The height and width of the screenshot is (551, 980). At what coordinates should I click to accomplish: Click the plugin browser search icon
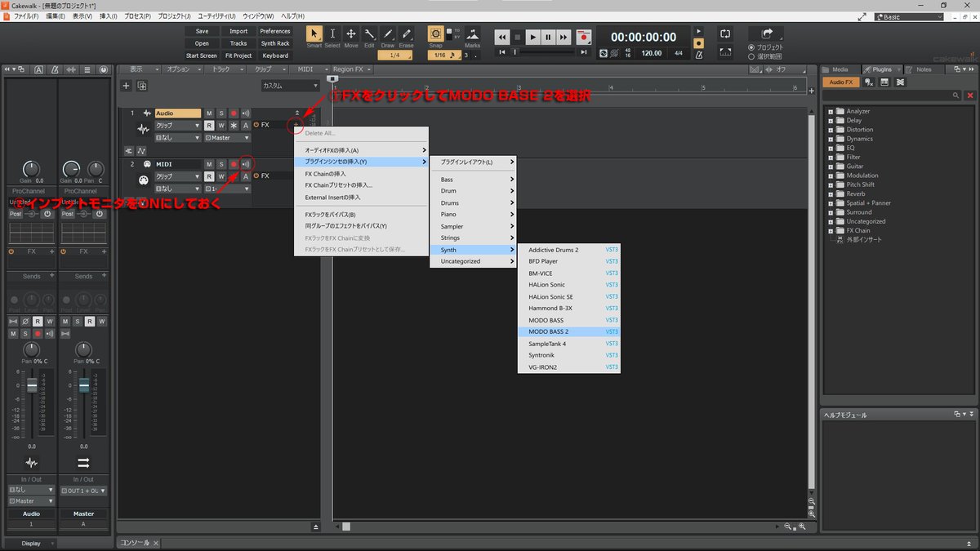[x=957, y=96]
